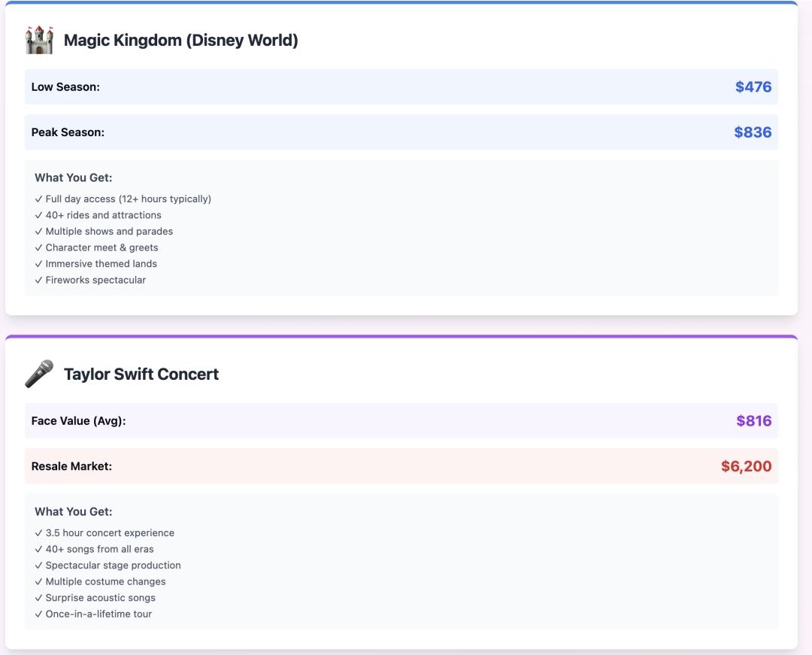
Task: Click the checkmark before Multiple costume changes
Action: click(38, 581)
